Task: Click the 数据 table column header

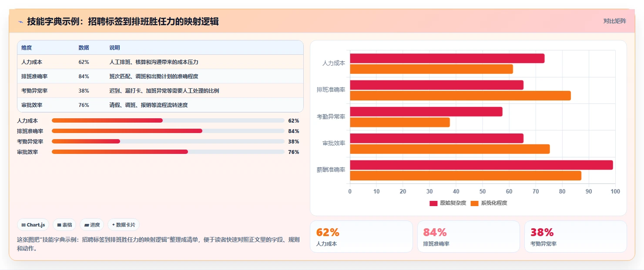Action: tap(84, 47)
